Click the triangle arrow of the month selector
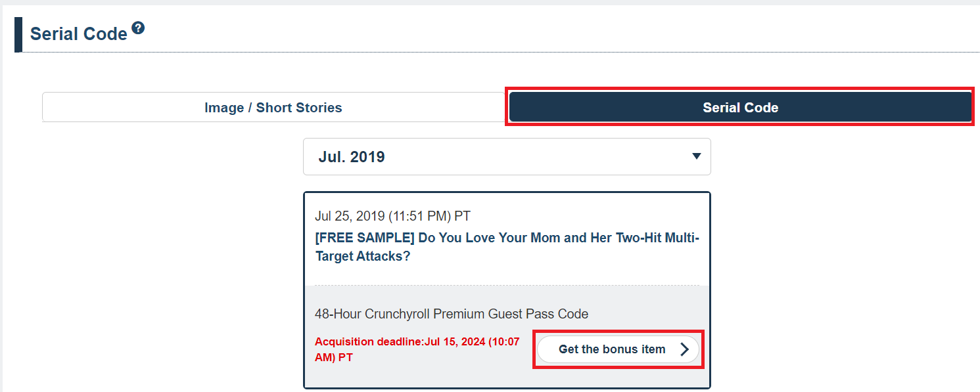Viewport: 980px width, 392px height. click(x=697, y=156)
